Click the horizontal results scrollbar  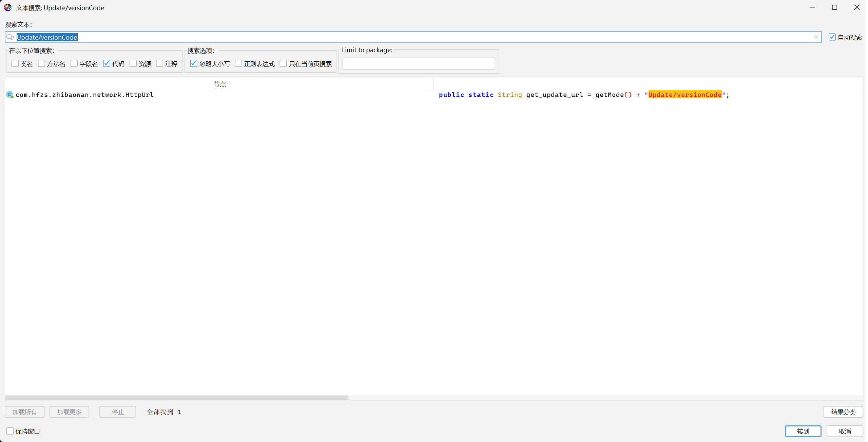point(176,398)
